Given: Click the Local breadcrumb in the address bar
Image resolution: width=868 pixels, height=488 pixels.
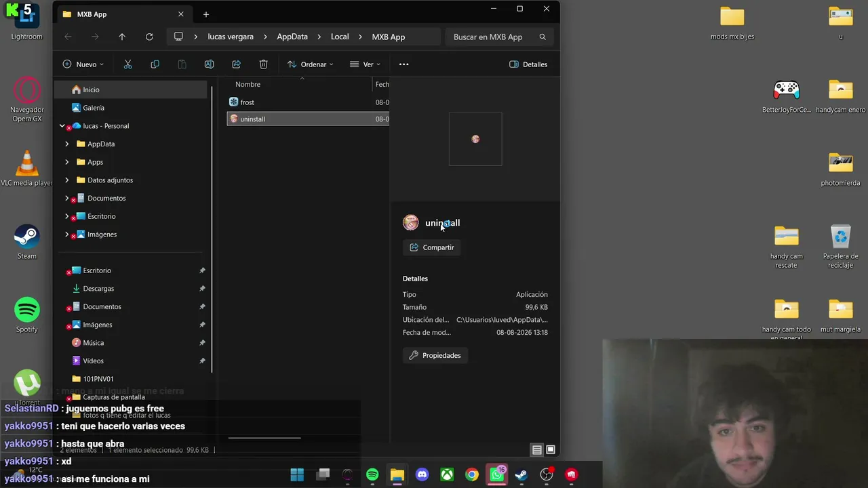Looking at the screenshot, I should click(340, 37).
